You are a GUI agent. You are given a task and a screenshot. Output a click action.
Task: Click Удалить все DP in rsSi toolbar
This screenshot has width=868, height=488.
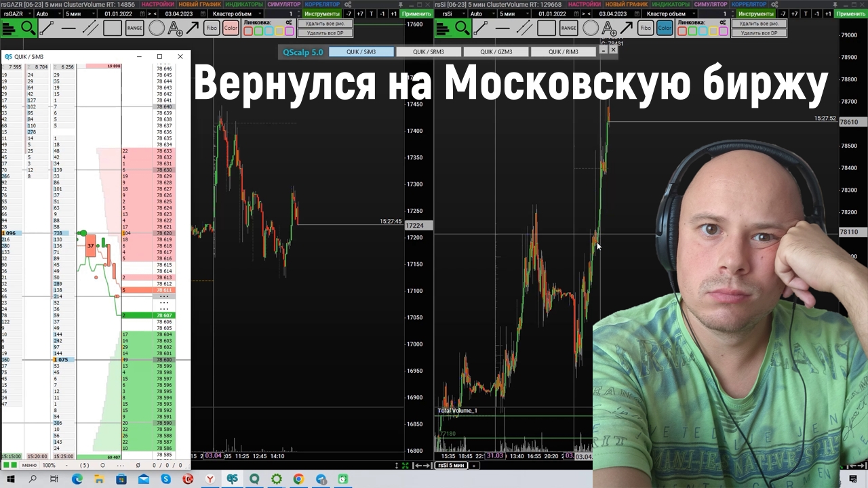click(x=759, y=33)
